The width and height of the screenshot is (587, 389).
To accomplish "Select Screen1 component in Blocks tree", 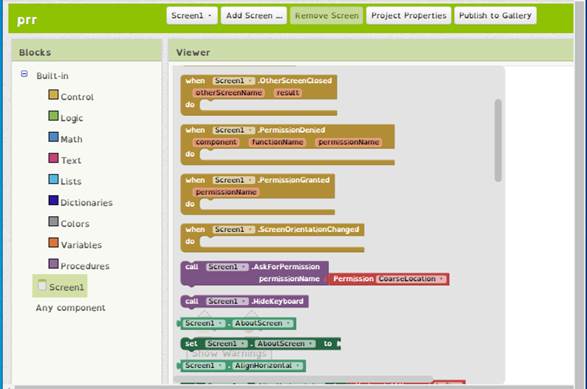I will pos(60,287).
